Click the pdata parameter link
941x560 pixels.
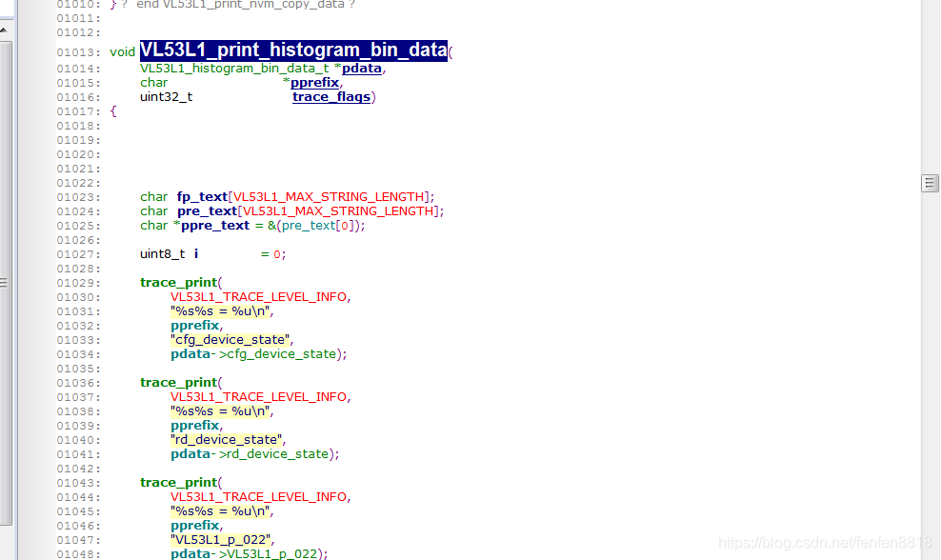point(362,69)
